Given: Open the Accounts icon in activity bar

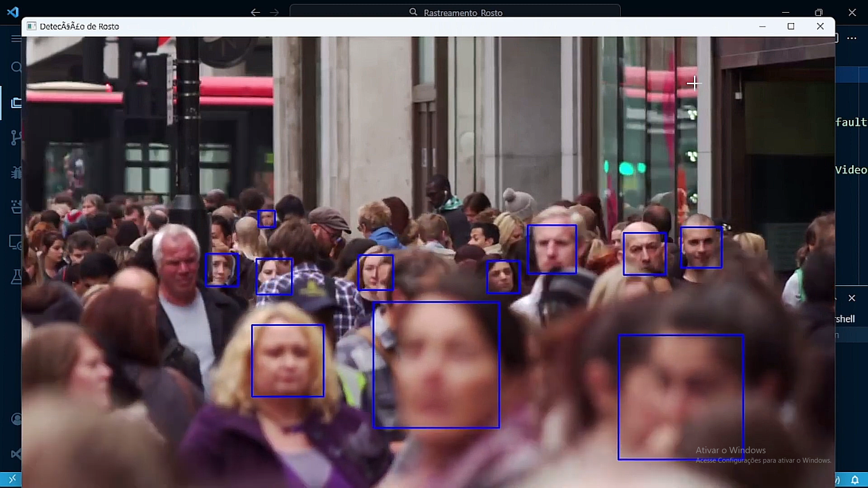Looking at the screenshot, I should [16, 419].
